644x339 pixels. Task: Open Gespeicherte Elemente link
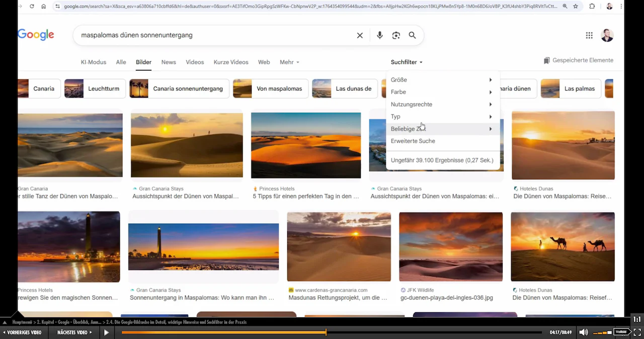pyautogui.click(x=578, y=60)
